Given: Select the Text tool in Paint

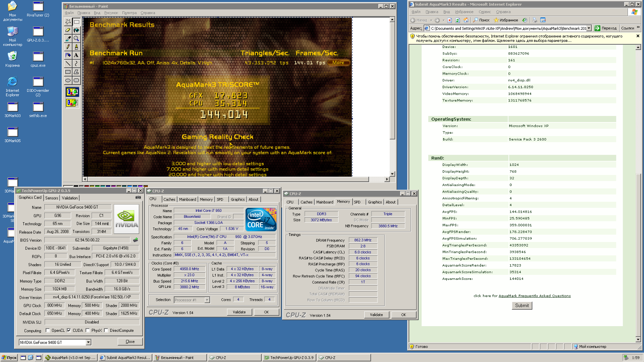Looking at the screenshot, I should click(76, 55).
